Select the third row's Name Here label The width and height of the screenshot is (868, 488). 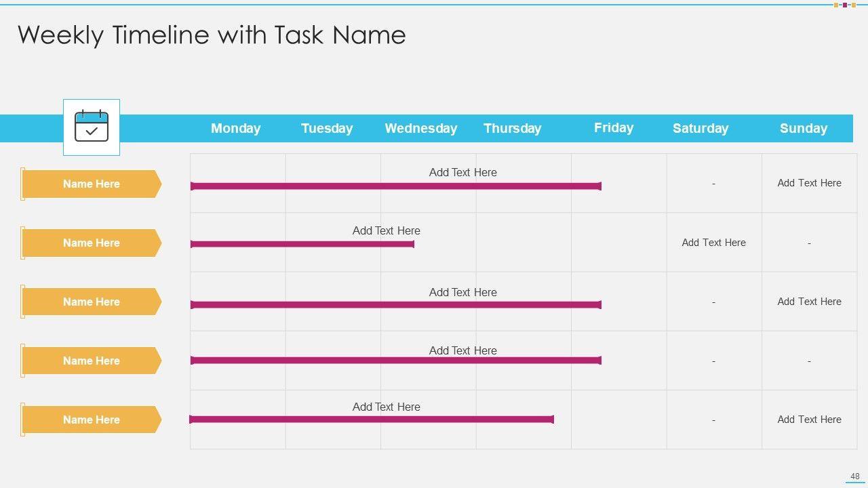92,302
